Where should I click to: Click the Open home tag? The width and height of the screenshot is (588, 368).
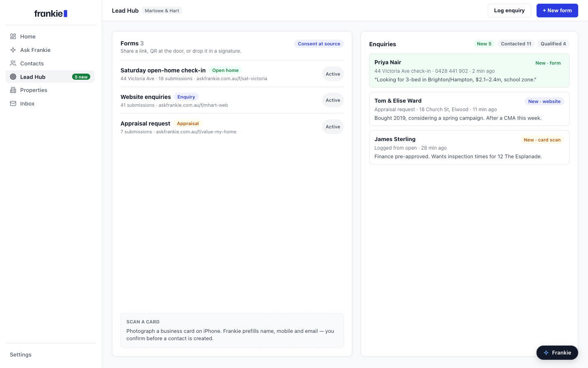[225, 70]
